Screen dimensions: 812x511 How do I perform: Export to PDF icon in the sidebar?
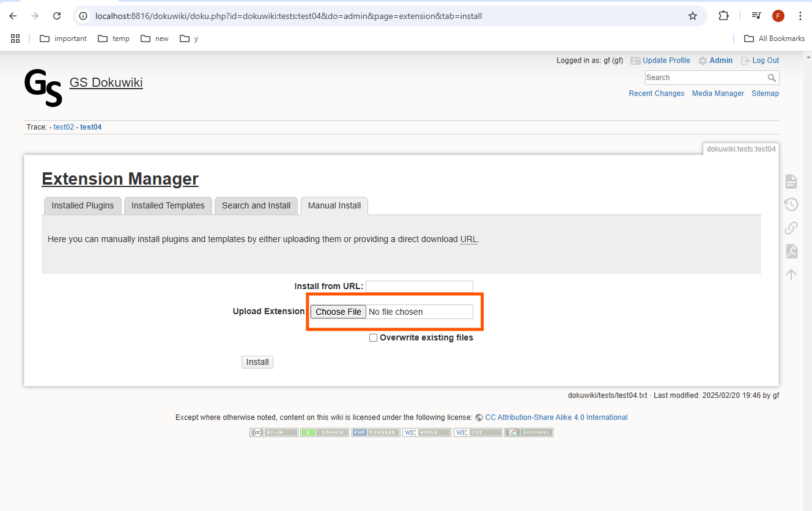(791, 251)
